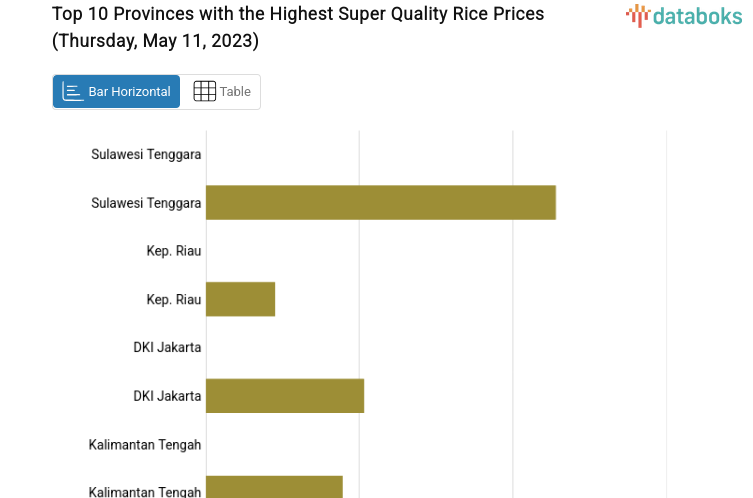Viewport: 753px width, 498px height.
Task: Switch to the Bar Horizontal view
Action: pos(117,91)
